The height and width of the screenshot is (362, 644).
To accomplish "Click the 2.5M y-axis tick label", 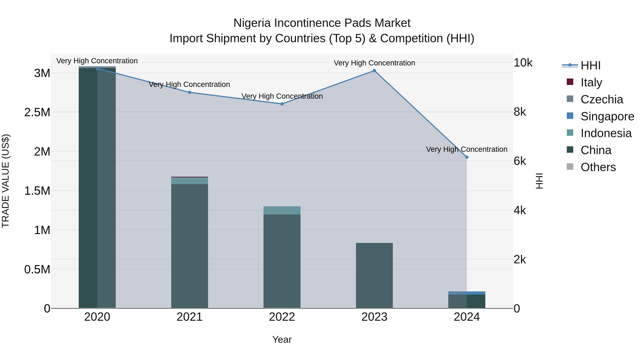I will coord(37,112).
